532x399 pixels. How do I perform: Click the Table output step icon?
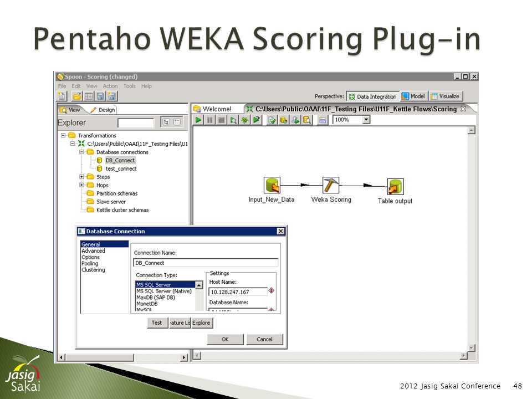point(396,187)
